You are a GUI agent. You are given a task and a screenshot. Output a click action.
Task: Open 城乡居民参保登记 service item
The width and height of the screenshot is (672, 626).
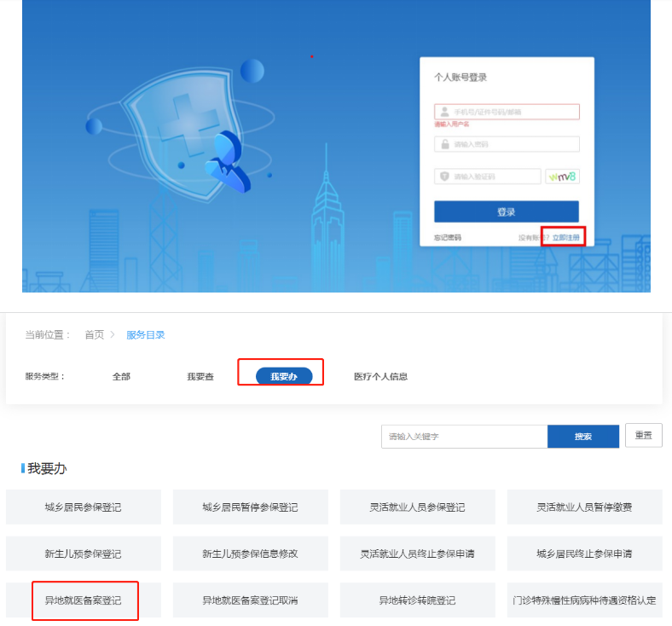(x=83, y=507)
